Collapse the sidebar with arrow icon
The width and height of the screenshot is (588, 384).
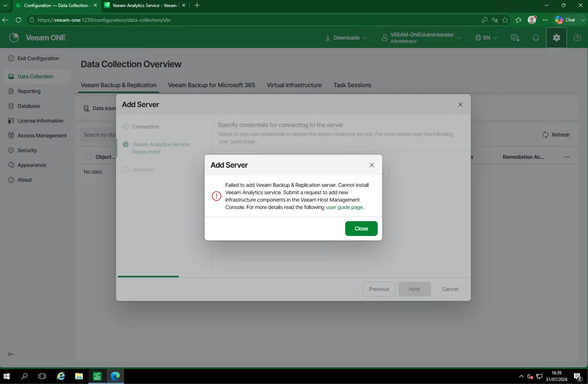pyautogui.click(x=11, y=354)
